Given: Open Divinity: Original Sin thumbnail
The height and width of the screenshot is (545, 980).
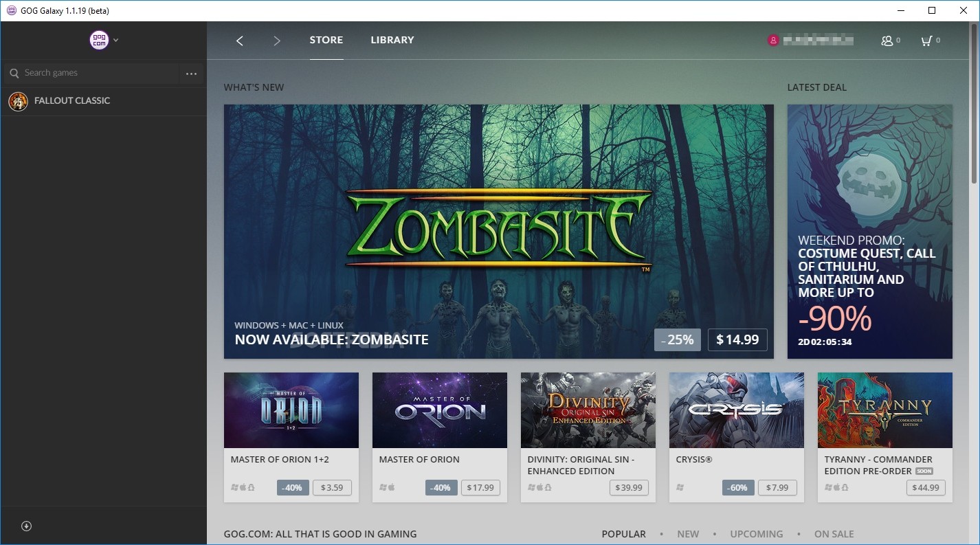Looking at the screenshot, I should 588,410.
